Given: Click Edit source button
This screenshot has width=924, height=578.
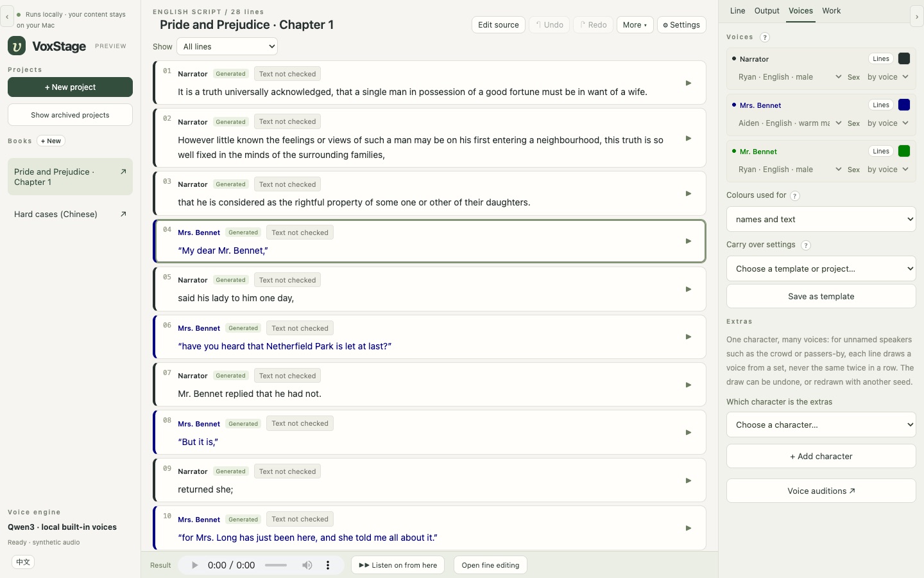Looking at the screenshot, I should click(x=499, y=25).
